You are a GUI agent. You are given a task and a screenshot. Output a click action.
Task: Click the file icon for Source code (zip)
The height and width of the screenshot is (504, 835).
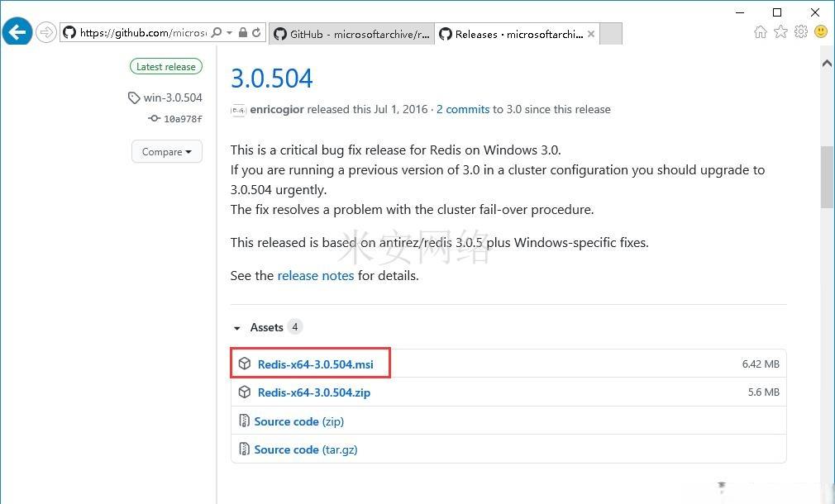244,421
